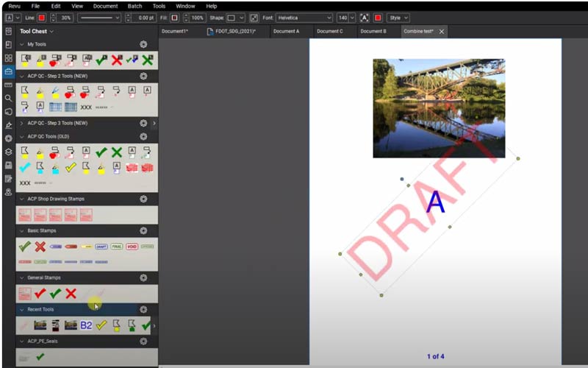Click the bridge photo on the page
Viewport: 588px width, 368px height.
coord(439,108)
